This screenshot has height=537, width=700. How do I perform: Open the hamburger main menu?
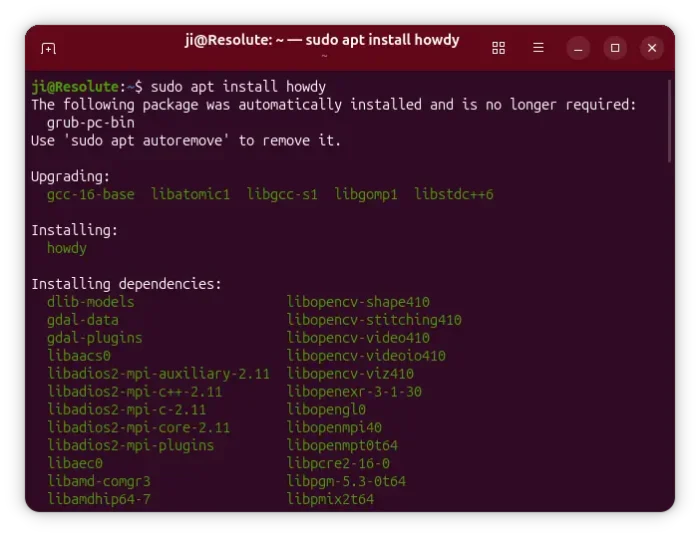[x=538, y=48]
